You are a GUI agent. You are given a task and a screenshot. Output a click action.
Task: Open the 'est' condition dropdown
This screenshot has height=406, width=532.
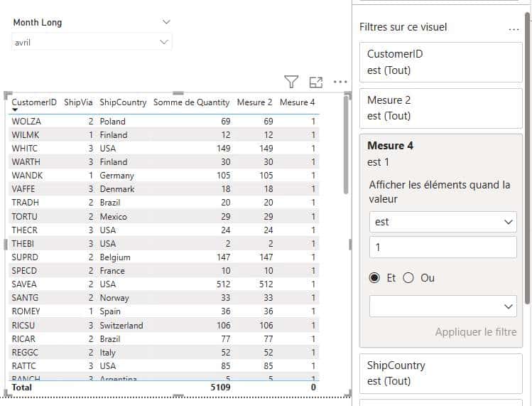[442, 222]
